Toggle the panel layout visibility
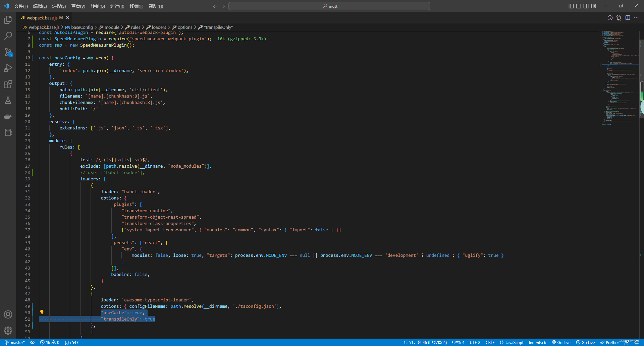Viewport: 644px width, 346px height. (x=579, y=6)
